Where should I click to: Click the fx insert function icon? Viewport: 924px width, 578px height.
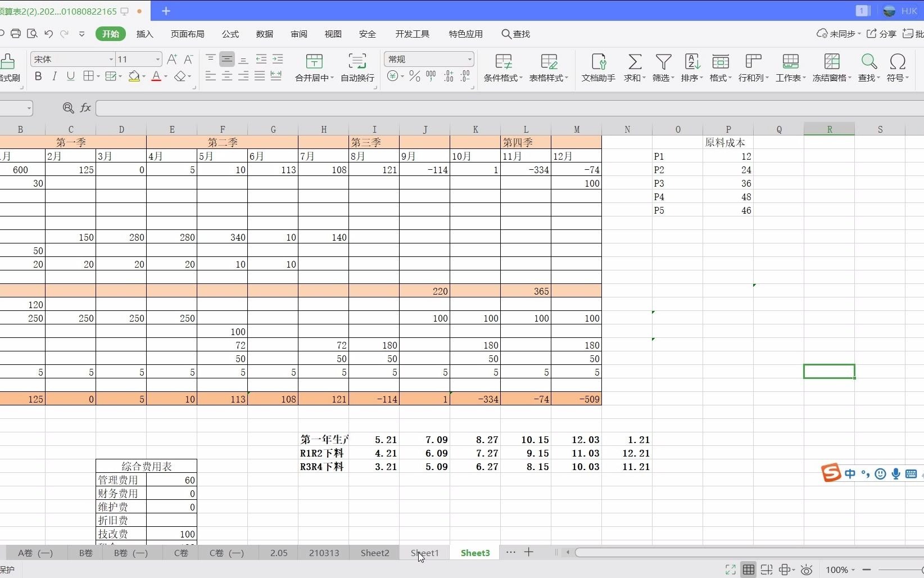[85, 107]
